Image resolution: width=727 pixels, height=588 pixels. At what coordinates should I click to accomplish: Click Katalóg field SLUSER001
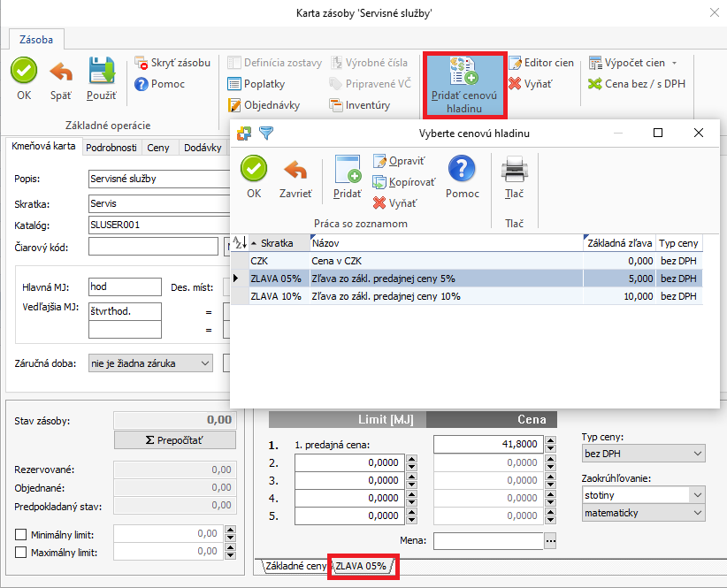[159, 225]
